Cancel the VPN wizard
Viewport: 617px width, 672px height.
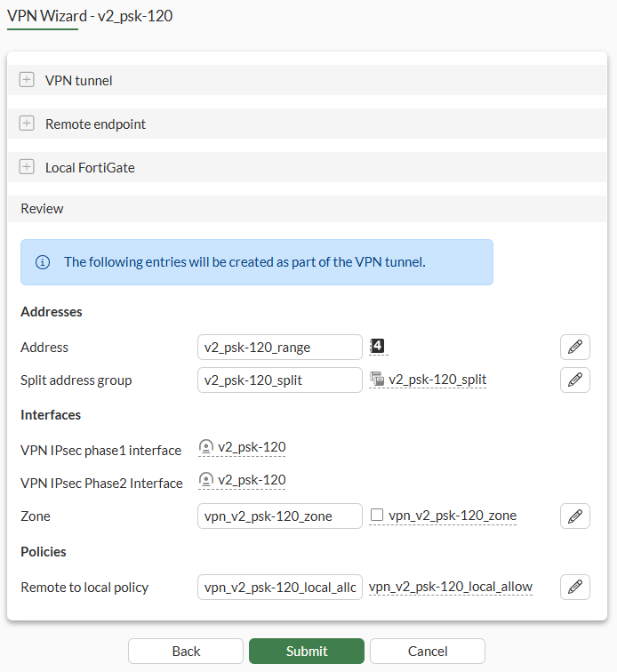(428, 652)
